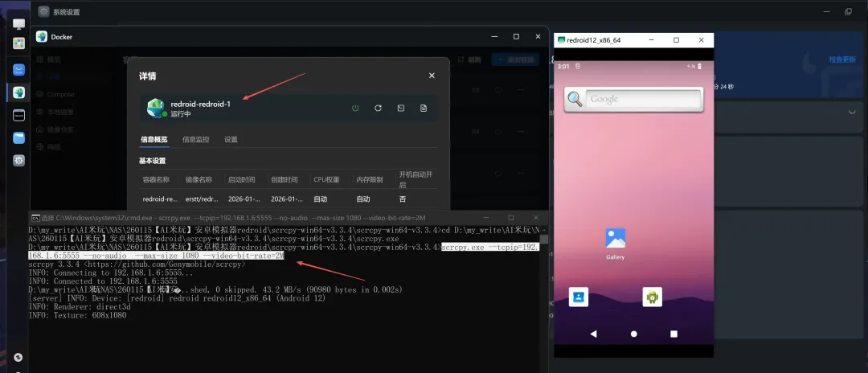The height and width of the screenshot is (373, 868).
Task: Click the 2026-01 value under 创建时间
Action: (289, 199)
